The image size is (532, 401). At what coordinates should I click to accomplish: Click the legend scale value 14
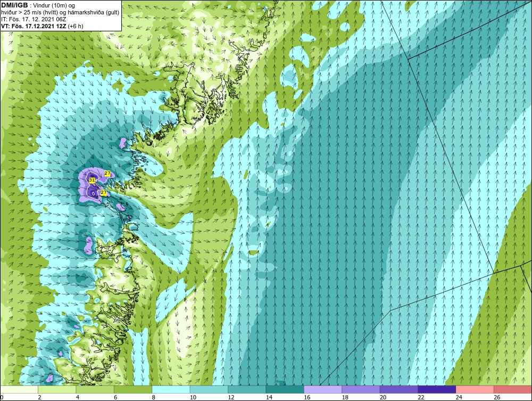[269, 397]
